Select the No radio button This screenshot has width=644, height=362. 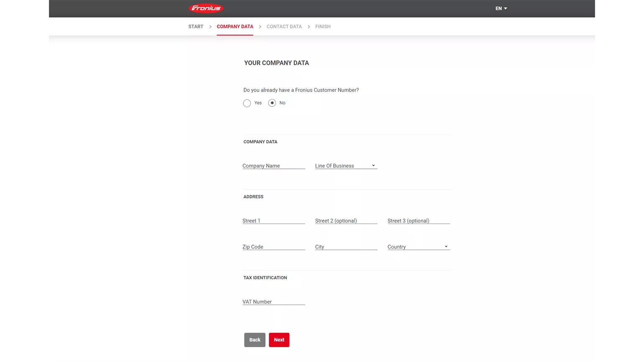click(x=272, y=103)
